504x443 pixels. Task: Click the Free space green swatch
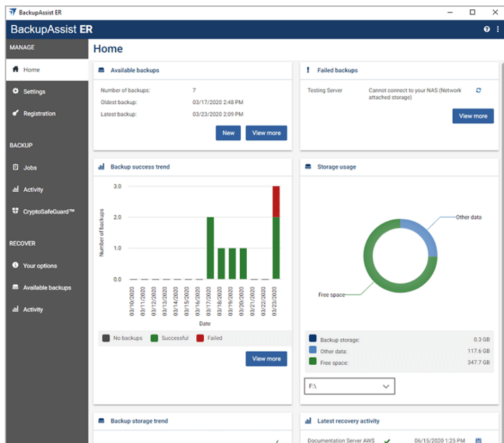[x=312, y=361]
